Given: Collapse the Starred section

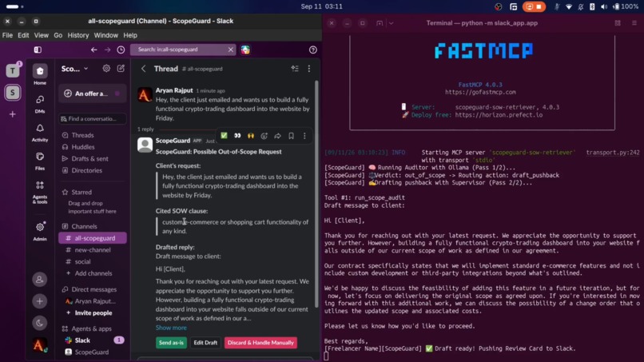Looking at the screenshot, I should click(x=81, y=192).
